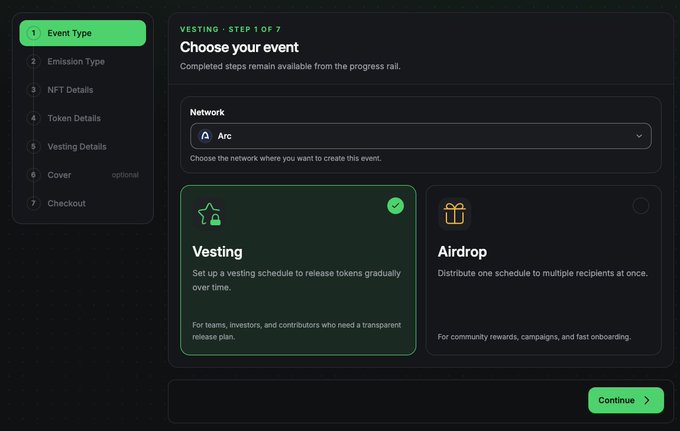Screen dimensions: 680x431
Task: Click the step 3 number circle
Action: coord(33,90)
